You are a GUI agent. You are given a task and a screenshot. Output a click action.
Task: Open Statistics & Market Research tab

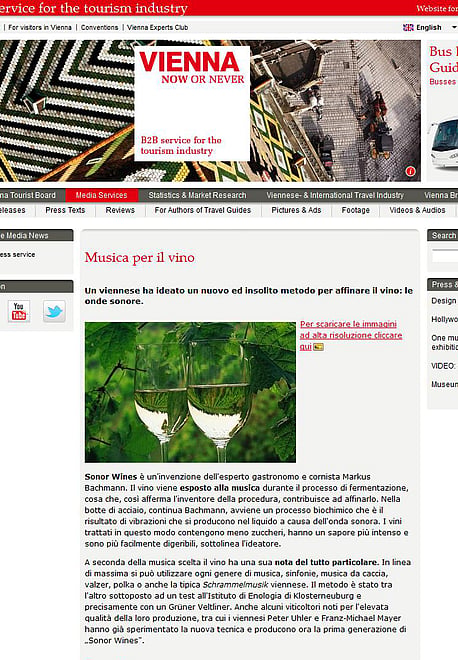pyautogui.click(x=197, y=195)
